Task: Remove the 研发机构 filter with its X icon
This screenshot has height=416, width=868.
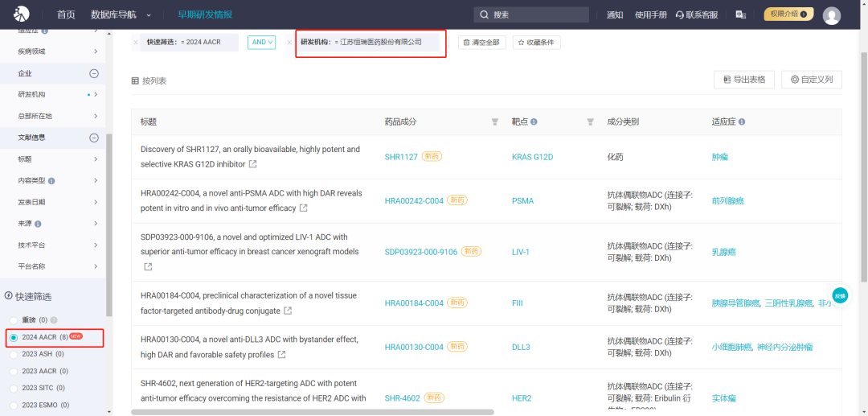Action: [x=289, y=42]
